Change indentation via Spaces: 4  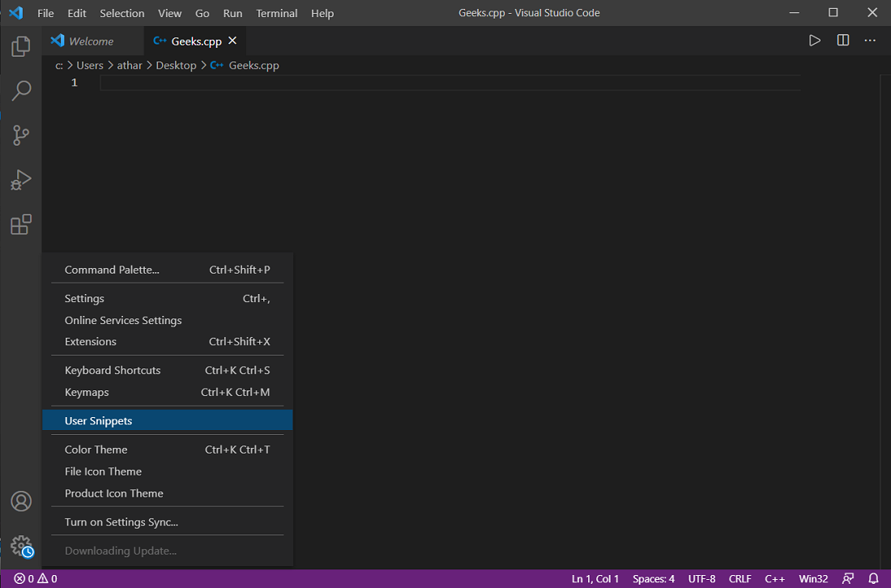click(x=654, y=578)
